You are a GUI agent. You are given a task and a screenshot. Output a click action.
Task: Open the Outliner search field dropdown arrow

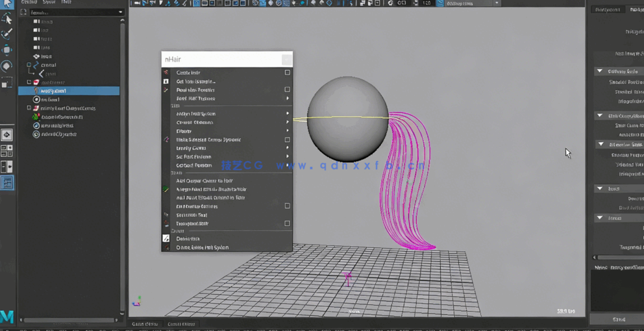(121, 12)
